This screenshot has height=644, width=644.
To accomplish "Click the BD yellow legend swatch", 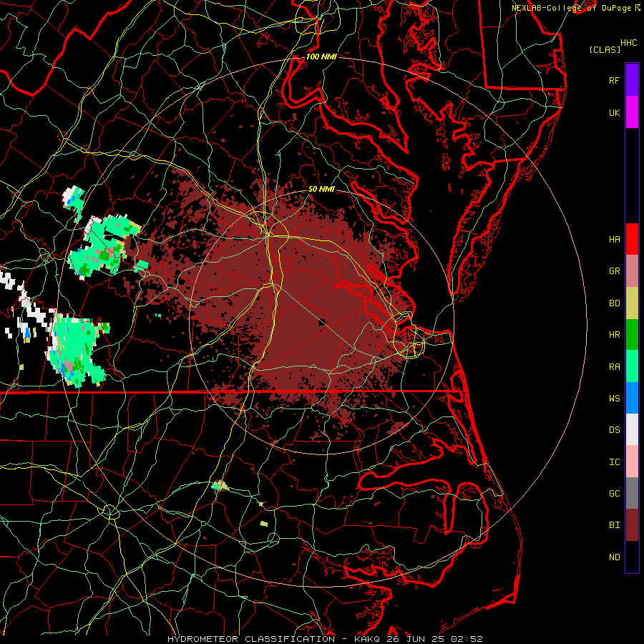I will [x=632, y=303].
